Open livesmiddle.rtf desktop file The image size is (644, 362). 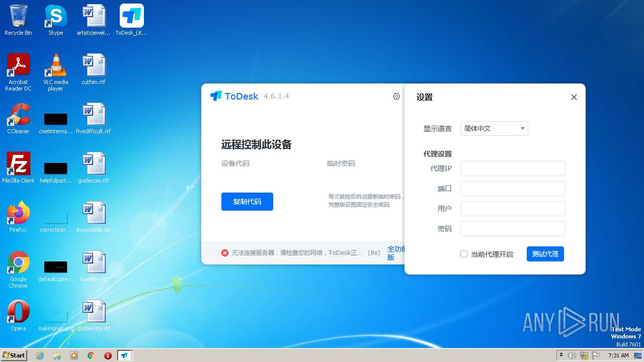point(94,217)
